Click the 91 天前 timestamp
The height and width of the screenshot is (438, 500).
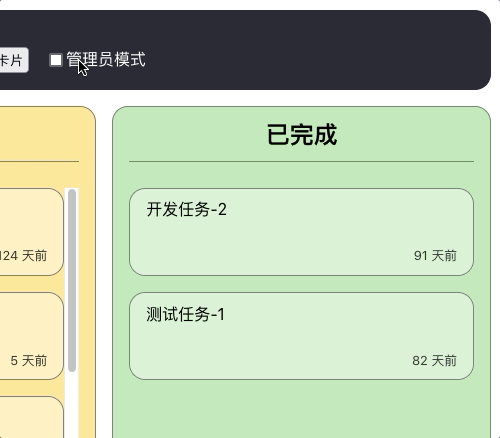click(x=435, y=256)
